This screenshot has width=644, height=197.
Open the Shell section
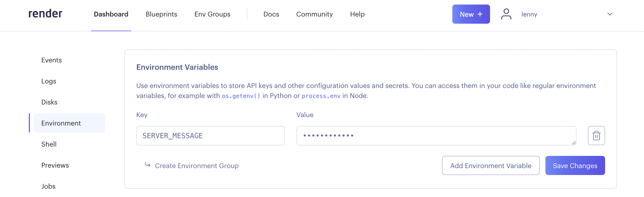pos(49,144)
